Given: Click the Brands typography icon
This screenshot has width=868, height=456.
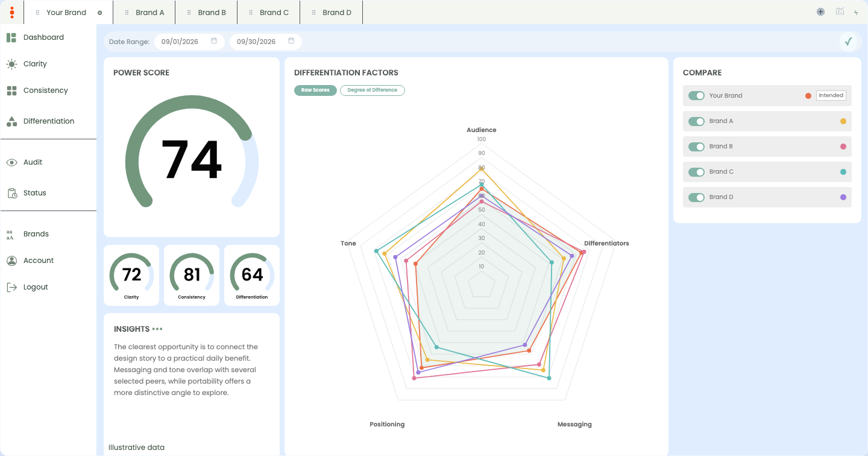Looking at the screenshot, I should pyautogui.click(x=10, y=235).
